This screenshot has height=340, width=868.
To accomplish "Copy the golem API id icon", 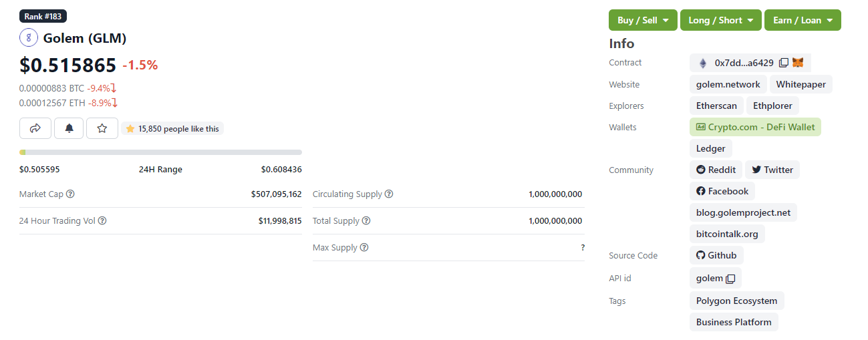I will tap(730, 279).
